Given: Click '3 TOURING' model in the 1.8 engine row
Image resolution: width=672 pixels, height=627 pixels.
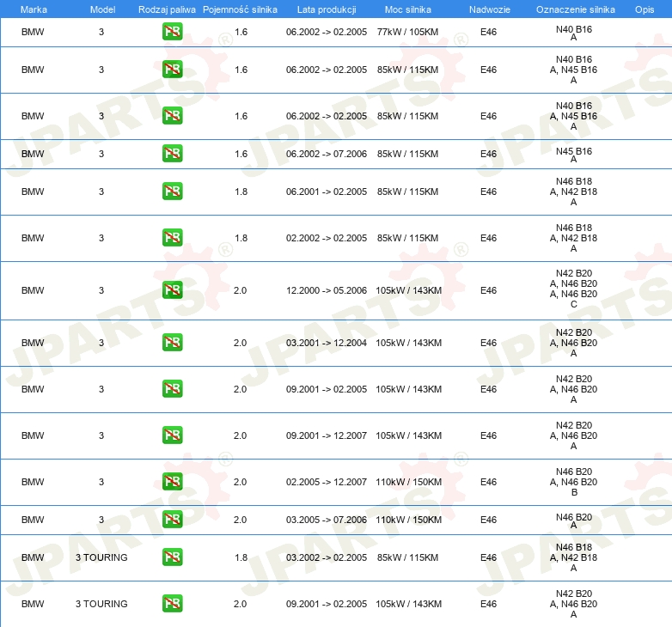Looking at the screenshot, I should point(101,557).
